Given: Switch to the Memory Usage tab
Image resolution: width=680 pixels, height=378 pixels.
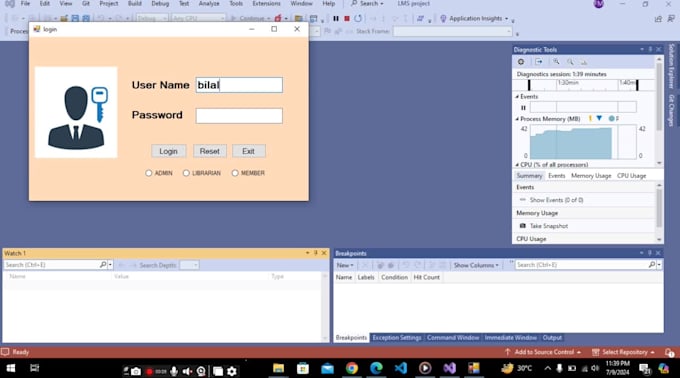Looking at the screenshot, I should click(591, 176).
